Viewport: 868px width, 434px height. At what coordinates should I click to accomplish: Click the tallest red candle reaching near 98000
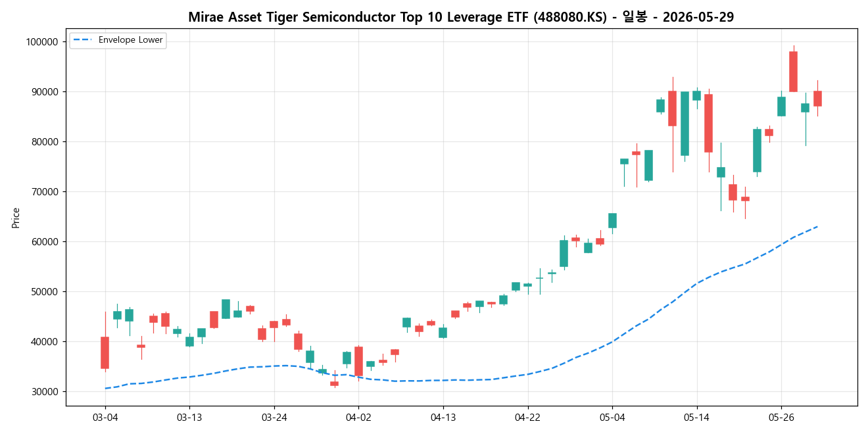coord(793,71)
